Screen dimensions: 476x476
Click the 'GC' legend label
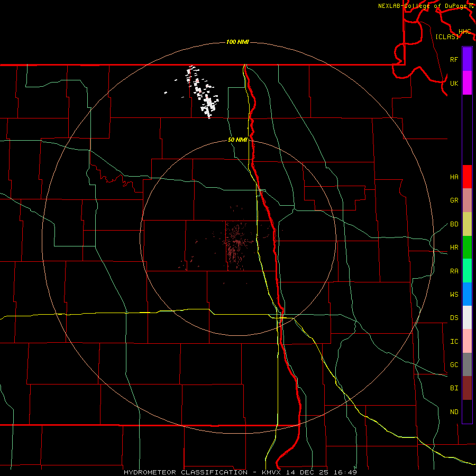(454, 364)
